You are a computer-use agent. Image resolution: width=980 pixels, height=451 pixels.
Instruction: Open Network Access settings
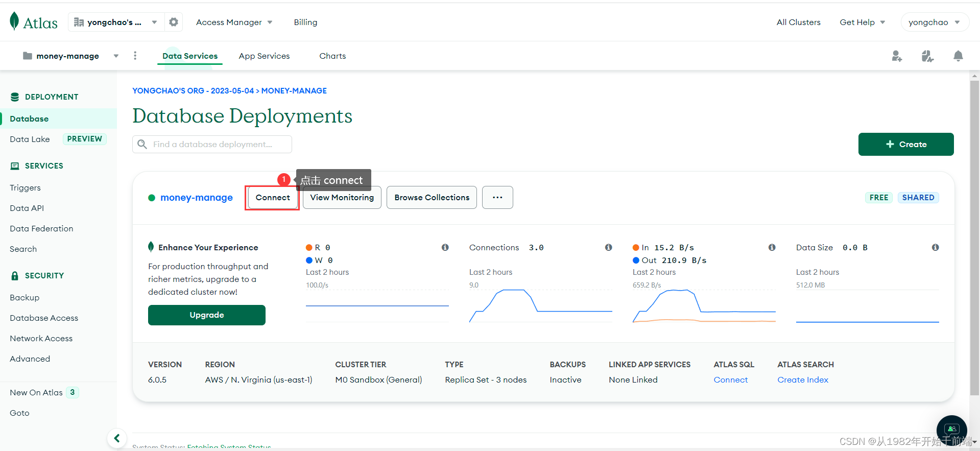41,338
